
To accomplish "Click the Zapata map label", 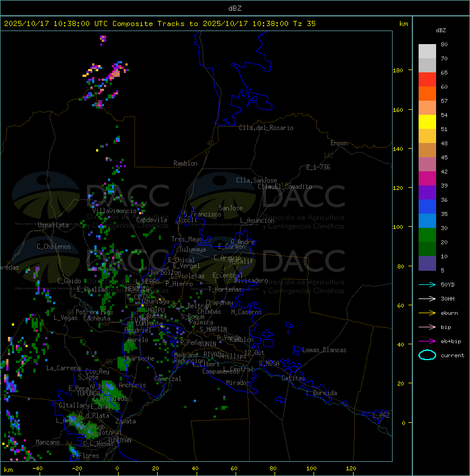I will [x=125, y=421].
